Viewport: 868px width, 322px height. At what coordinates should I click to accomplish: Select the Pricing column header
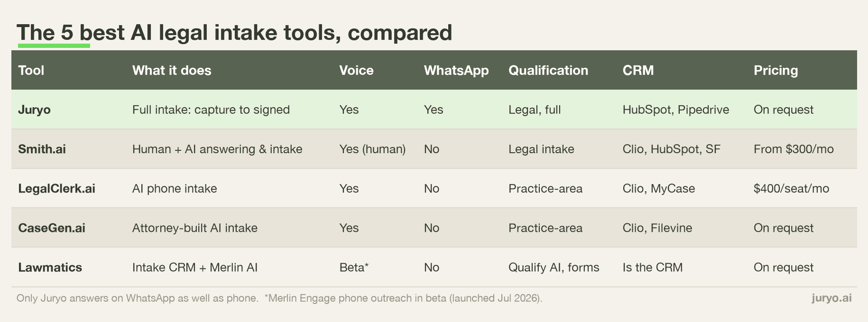[776, 70]
